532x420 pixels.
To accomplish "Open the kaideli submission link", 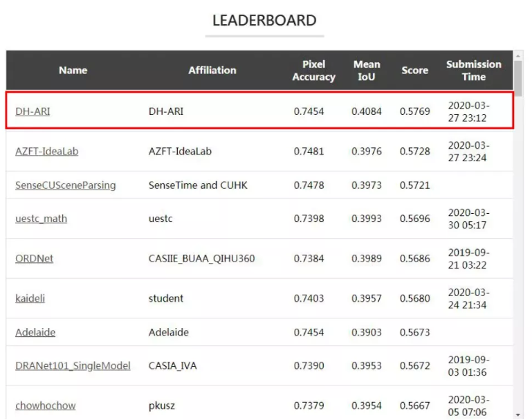I will point(30,298).
